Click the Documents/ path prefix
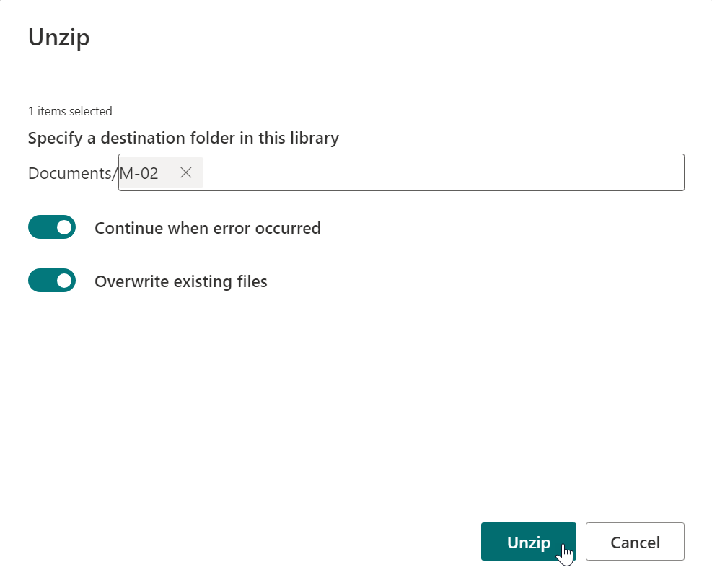The height and width of the screenshot is (588, 712). click(x=72, y=173)
